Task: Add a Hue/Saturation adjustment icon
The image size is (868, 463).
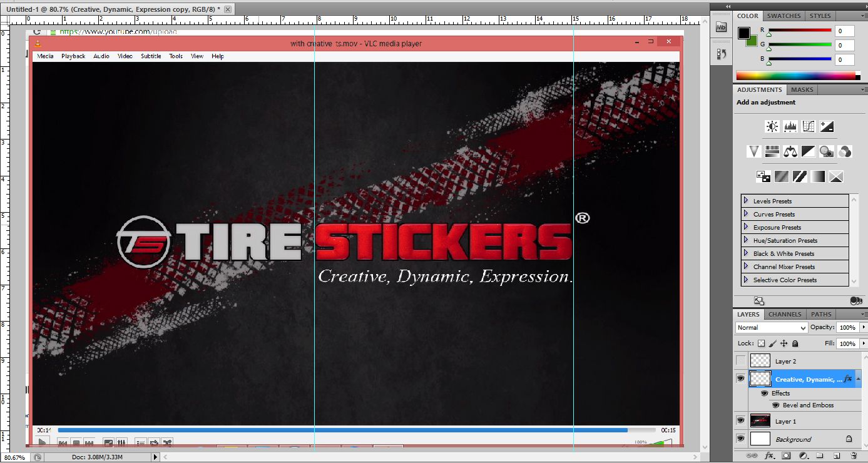Action: [x=772, y=151]
